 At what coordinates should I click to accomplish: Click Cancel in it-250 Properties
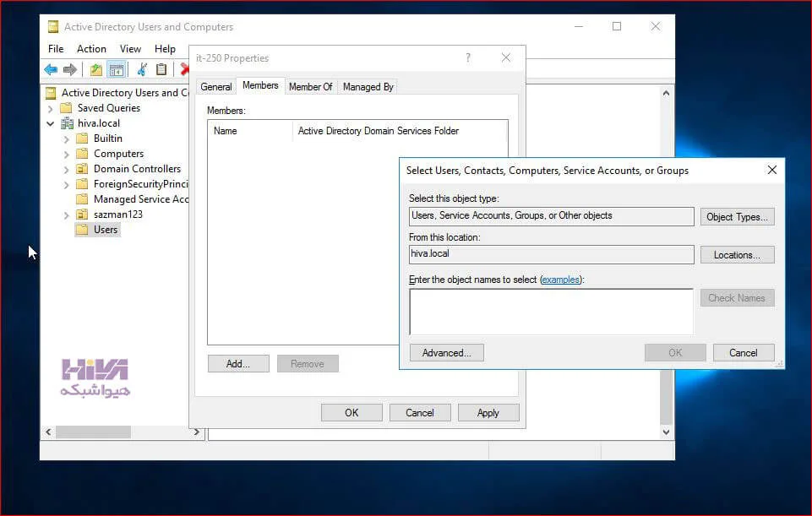pos(420,412)
